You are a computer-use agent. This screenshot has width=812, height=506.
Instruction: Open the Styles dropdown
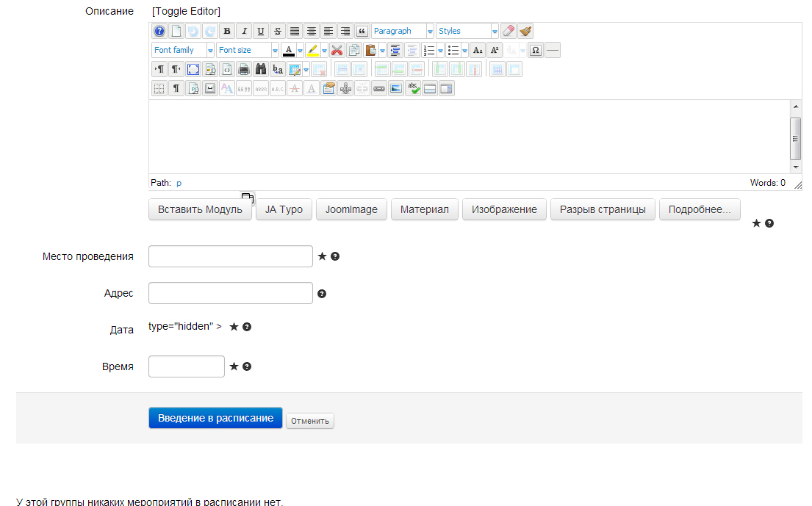click(467, 31)
